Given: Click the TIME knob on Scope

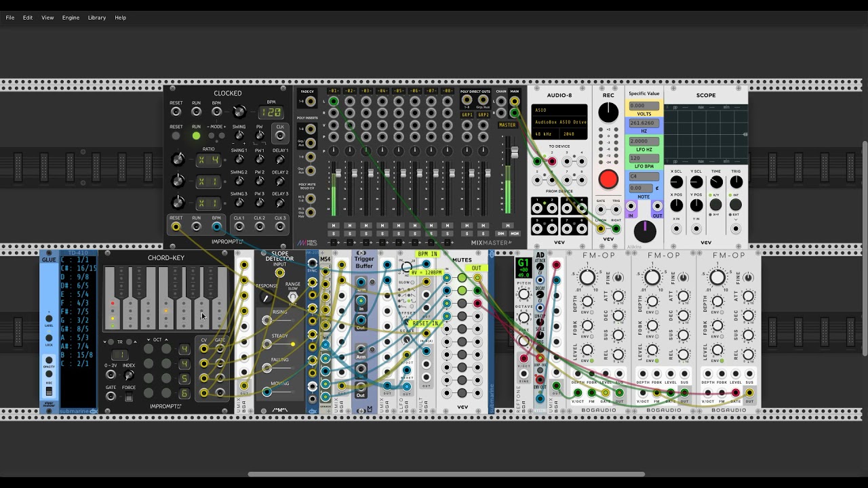Looking at the screenshot, I should [716, 182].
